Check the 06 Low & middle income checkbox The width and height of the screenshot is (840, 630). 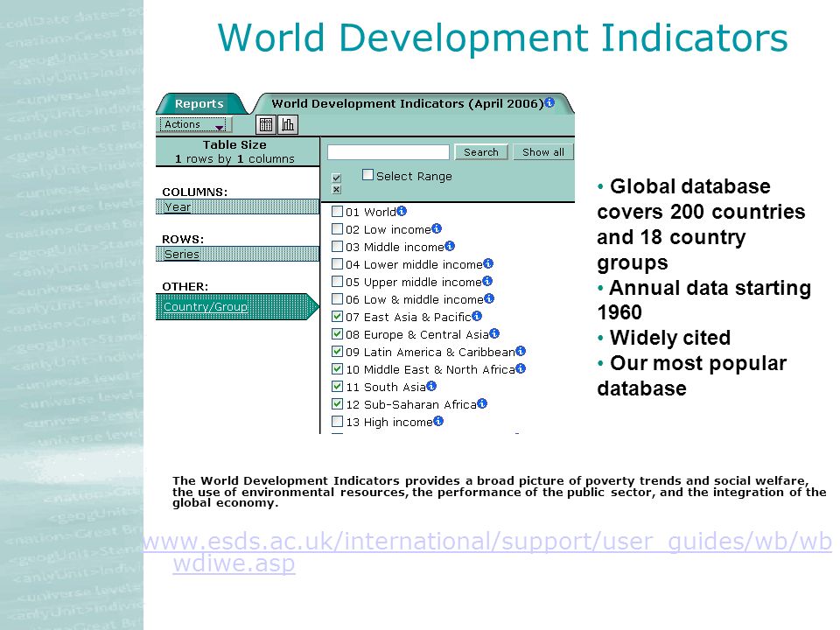point(337,299)
